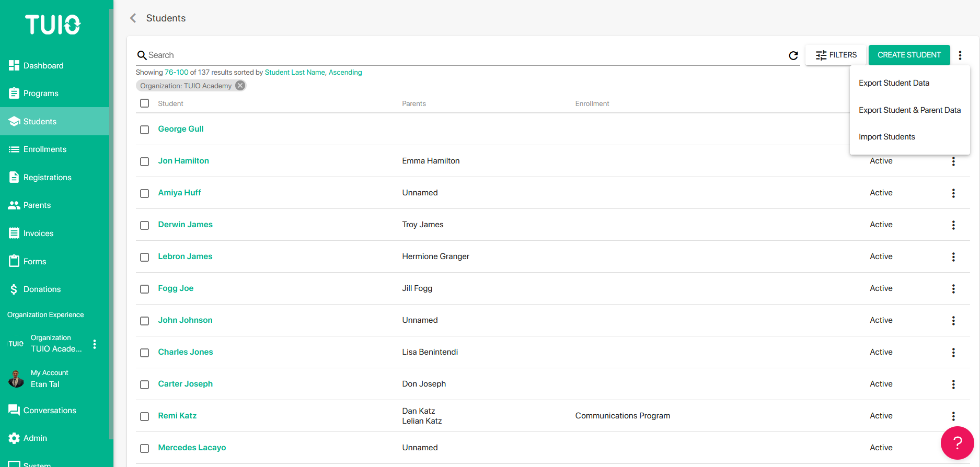This screenshot has width=980, height=467.
Task: Change sort field Student Last Name
Action: click(295, 73)
